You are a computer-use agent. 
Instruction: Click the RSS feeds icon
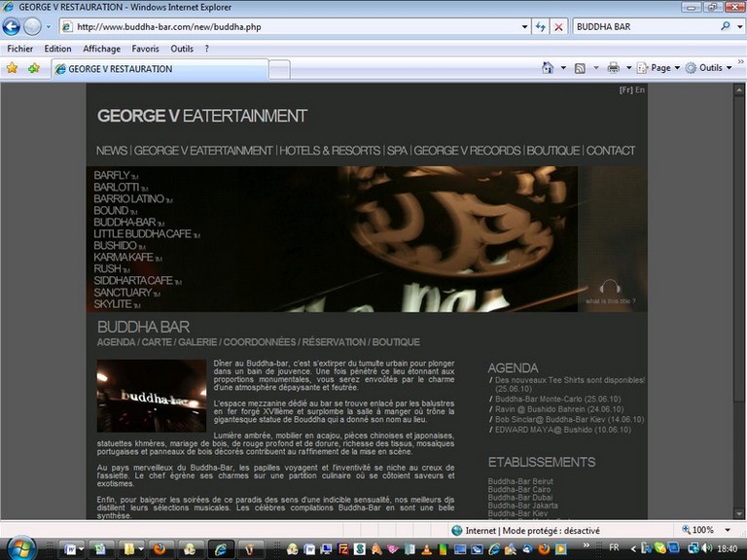[580, 68]
